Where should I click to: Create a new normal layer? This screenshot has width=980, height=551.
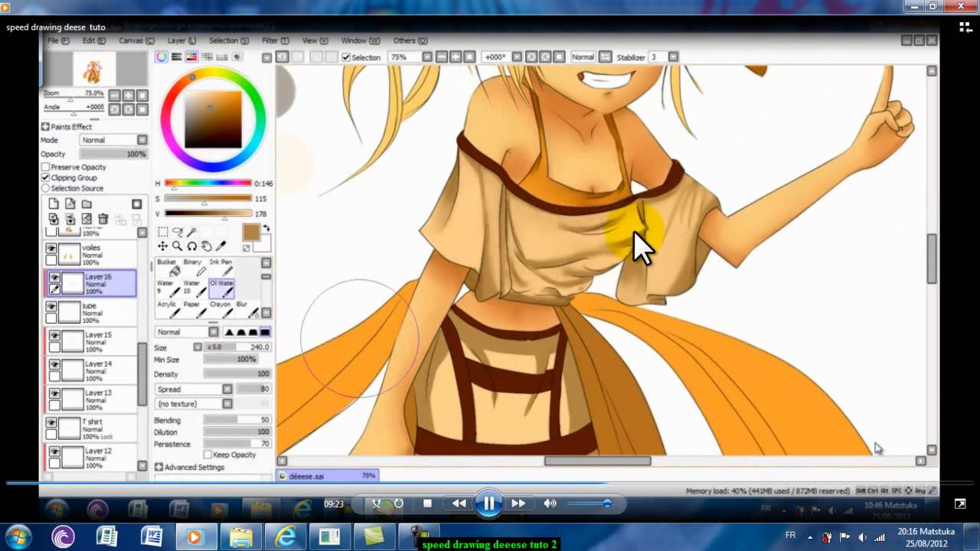click(x=54, y=204)
